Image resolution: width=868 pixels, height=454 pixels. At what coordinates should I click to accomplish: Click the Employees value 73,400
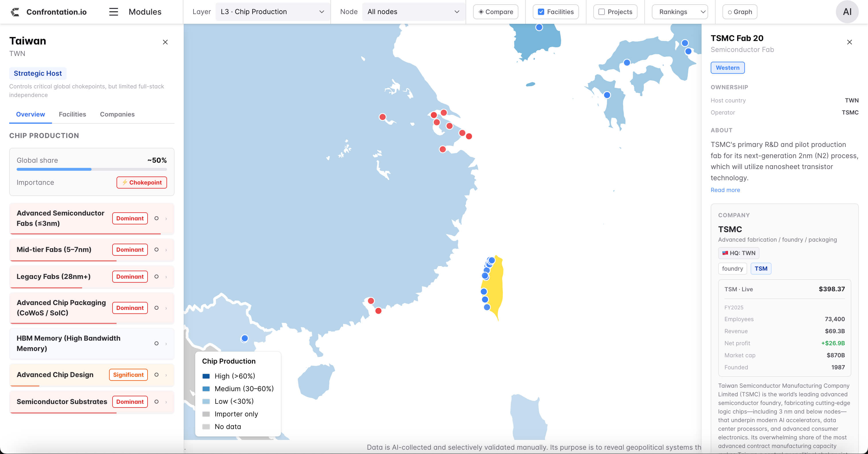pos(835,319)
